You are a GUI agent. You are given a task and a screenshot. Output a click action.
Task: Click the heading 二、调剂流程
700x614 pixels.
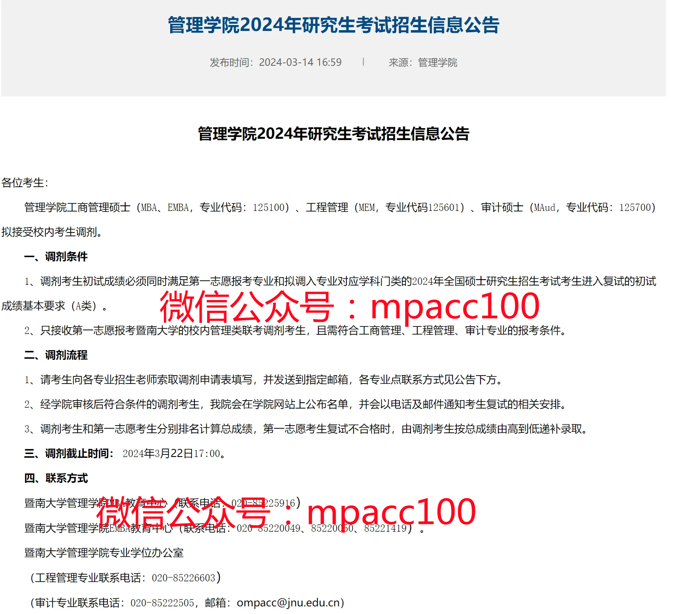[x=56, y=355]
